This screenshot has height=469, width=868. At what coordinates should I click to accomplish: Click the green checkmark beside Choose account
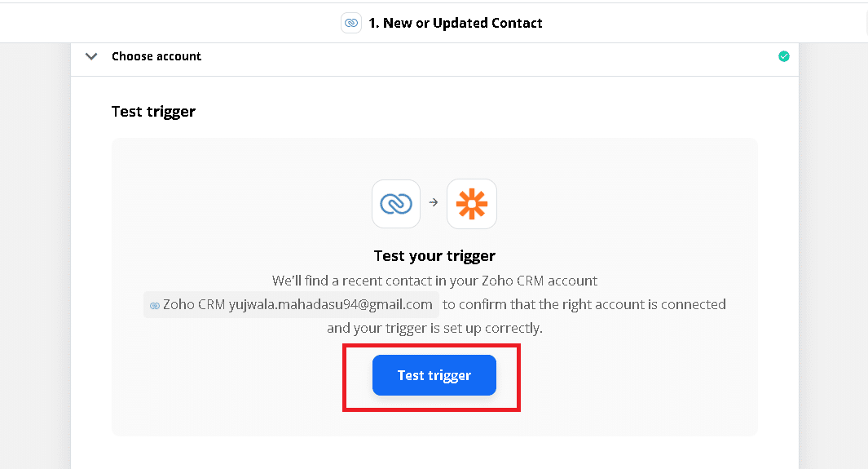[783, 56]
